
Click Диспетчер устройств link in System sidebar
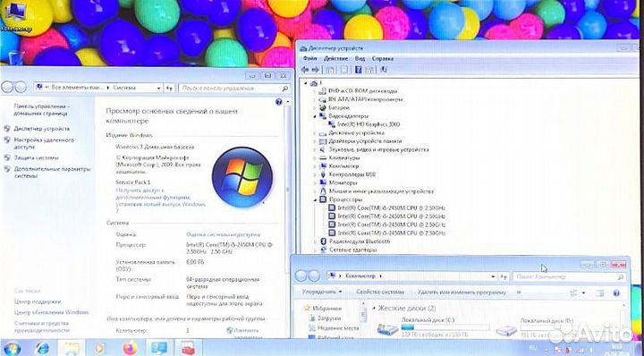(x=42, y=129)
